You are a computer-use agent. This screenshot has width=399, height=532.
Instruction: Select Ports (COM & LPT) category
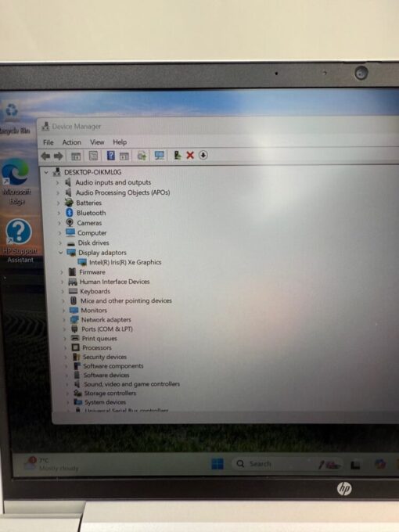(107, 329)
